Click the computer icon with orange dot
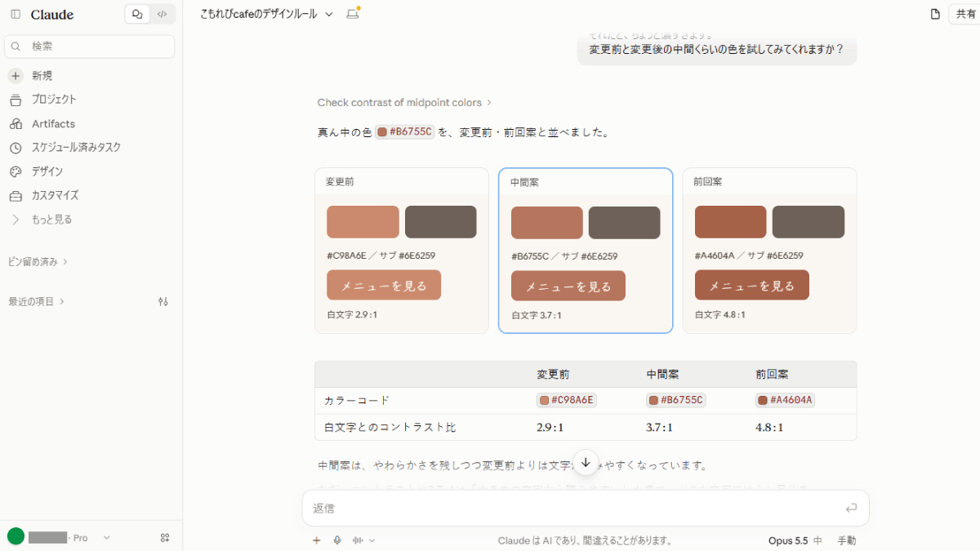980x551 pixels. [353, 14]
